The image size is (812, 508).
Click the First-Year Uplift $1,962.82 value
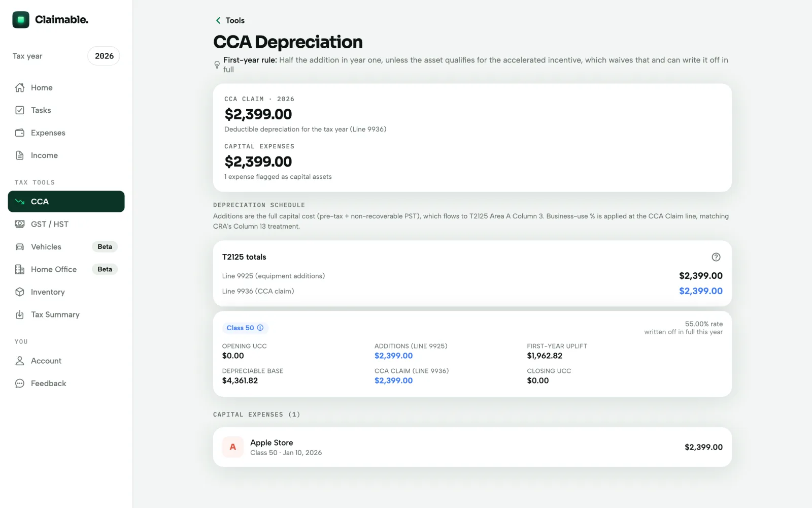point(545,356)
